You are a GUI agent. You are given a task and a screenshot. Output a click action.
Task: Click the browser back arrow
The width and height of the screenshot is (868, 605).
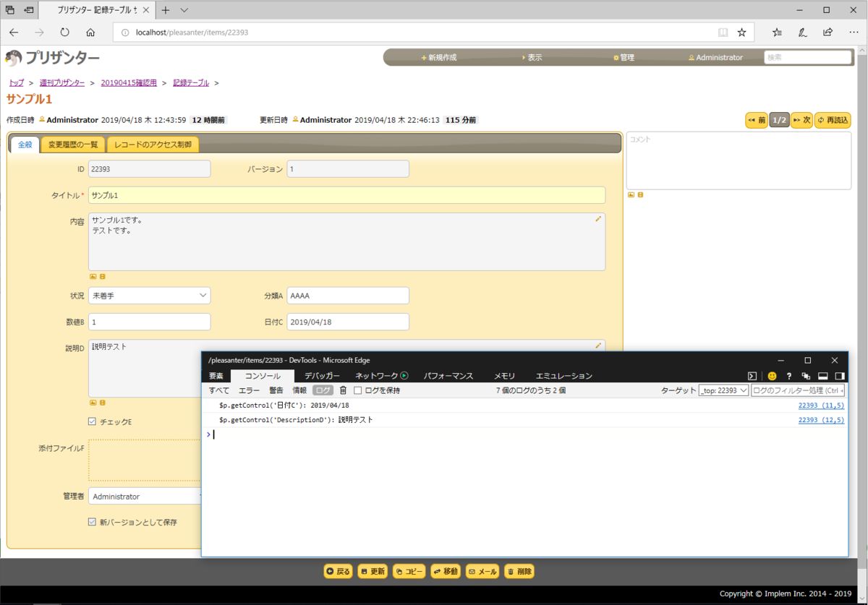click(14, 33)
